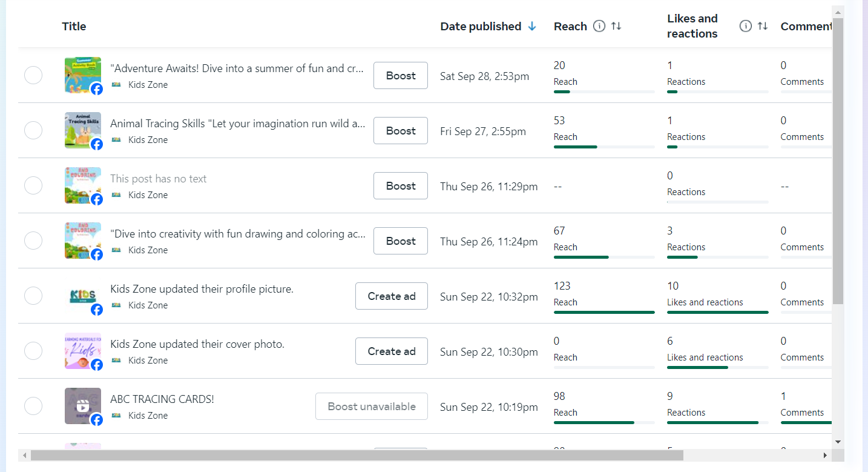The width and height of the screenshot is (868, 472).
Task: Click the vertical scrollbar down arrow
Action: (x=838, y=442)
